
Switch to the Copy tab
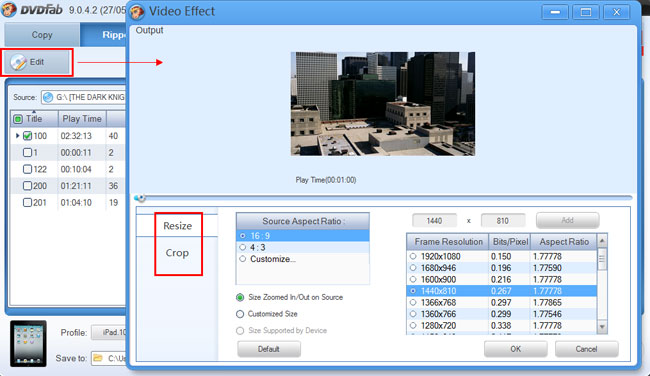point(42,35)
